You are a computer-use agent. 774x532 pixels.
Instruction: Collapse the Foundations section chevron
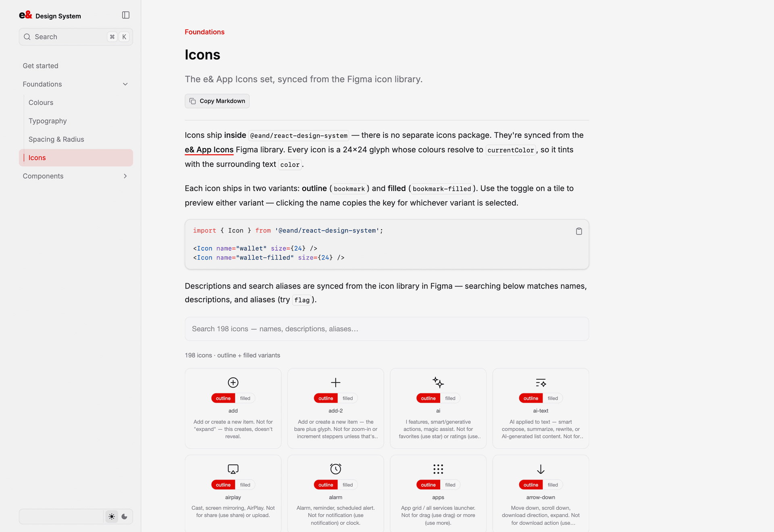point(125,84)
